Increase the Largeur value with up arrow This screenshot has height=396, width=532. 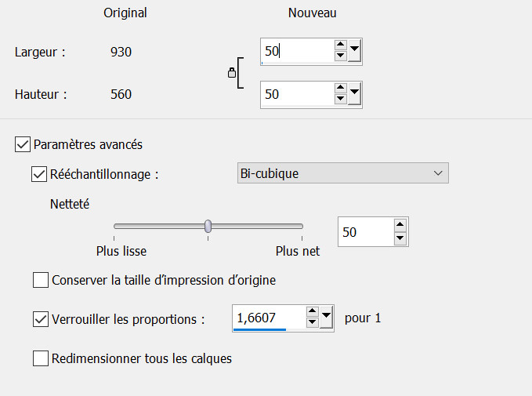(x=340, y=46)
